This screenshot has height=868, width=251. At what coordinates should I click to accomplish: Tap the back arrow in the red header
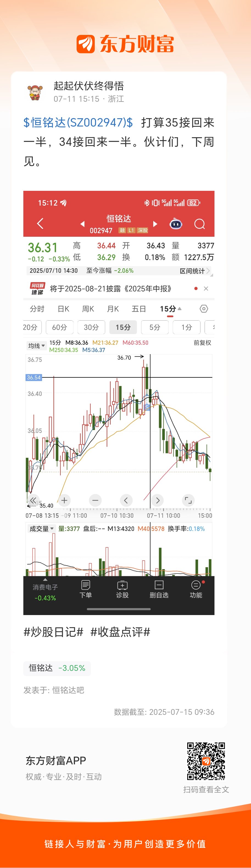[x=40, y=224]
